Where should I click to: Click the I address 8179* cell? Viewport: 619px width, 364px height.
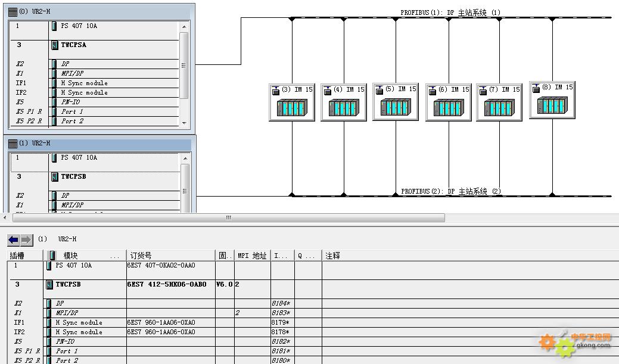[280, 322]
